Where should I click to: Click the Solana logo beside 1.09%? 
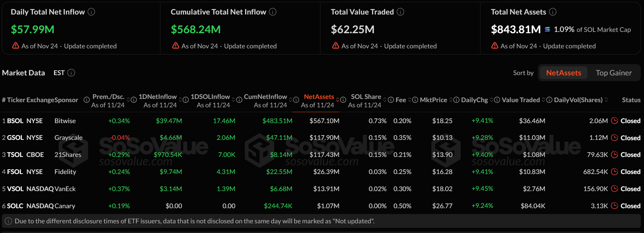click(547, 29)
